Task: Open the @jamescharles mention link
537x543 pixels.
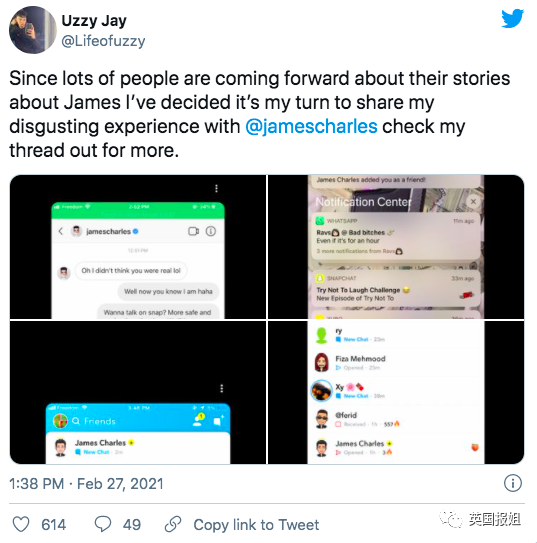Action: 311,126
